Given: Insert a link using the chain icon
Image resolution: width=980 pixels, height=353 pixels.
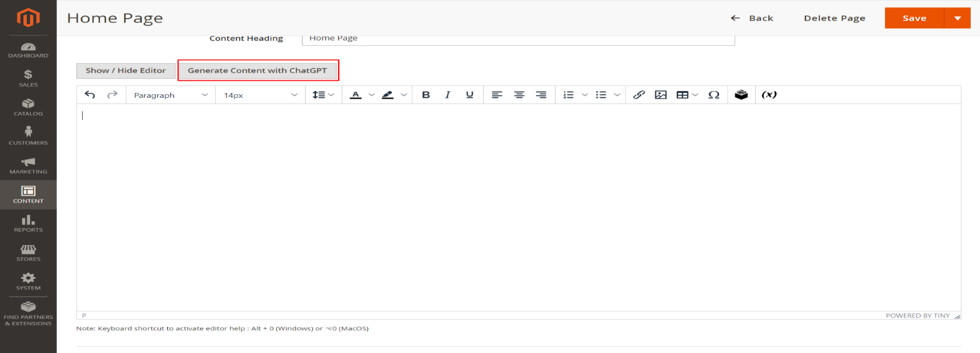Looking at the screenshot, I should [639, 95].
